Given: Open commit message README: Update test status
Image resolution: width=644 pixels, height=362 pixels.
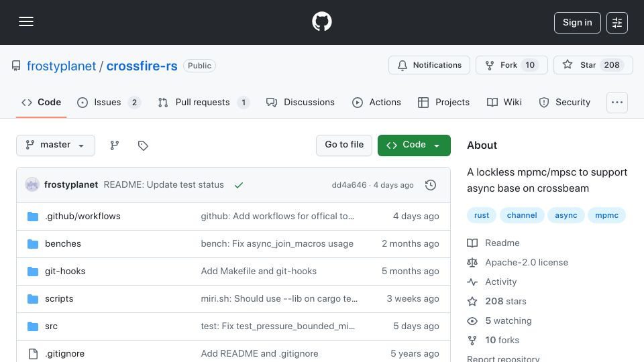Looking at the screenshot, I should (x=164, y=185).
